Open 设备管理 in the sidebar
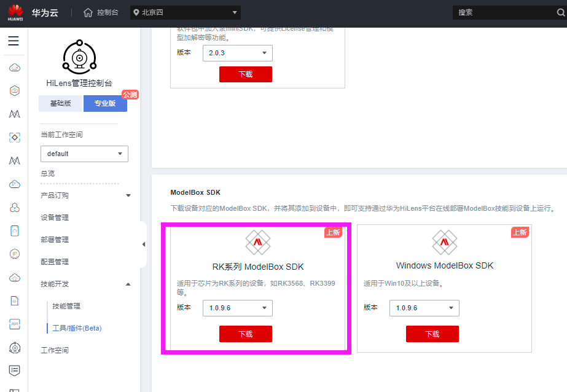This screenshot has height=392, width=567. (55, 218)
